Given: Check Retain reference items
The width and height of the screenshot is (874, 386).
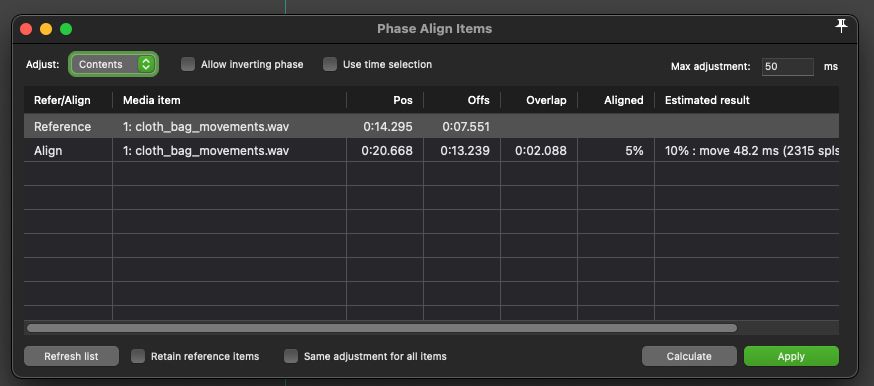Looking at the screenshot, I should [x=138, y=356].
